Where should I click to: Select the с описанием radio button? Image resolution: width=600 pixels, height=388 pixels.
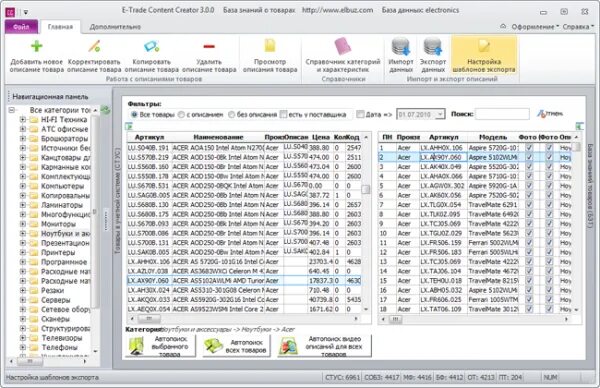[181, 114]
